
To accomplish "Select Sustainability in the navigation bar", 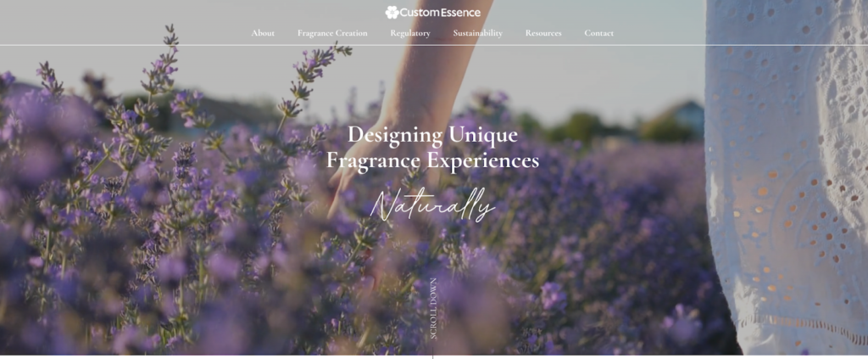I will click(x=478, y=33).
